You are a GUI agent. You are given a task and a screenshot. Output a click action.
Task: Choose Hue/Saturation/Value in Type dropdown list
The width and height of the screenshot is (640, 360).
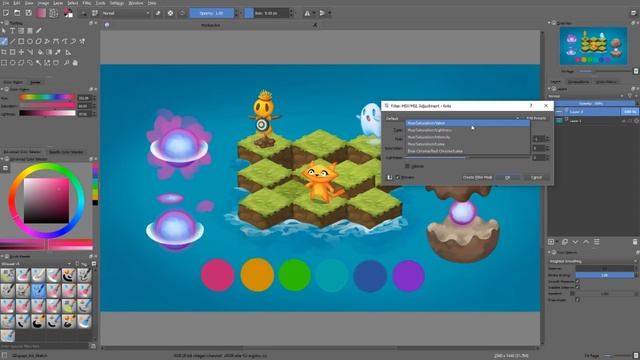467,123
